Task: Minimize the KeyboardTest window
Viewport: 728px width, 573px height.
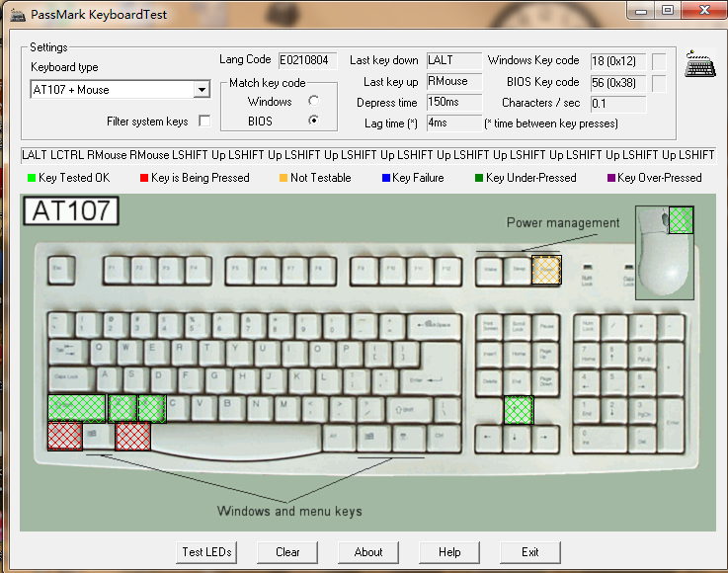Action: pyautogui.click(x=641, y=11)
